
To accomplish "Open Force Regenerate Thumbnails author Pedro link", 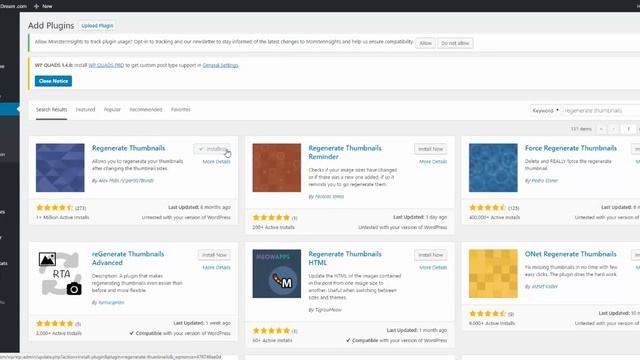I will (544, 180).
